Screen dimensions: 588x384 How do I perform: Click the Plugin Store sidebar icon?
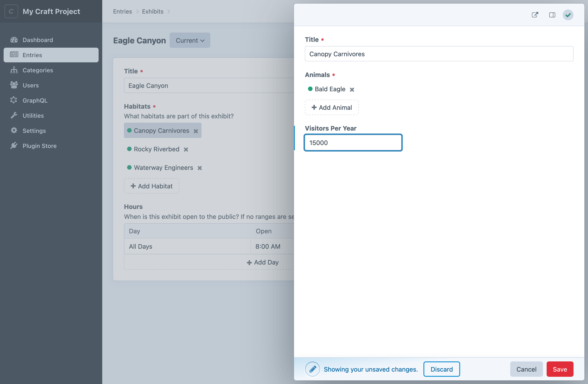point(14,145)
